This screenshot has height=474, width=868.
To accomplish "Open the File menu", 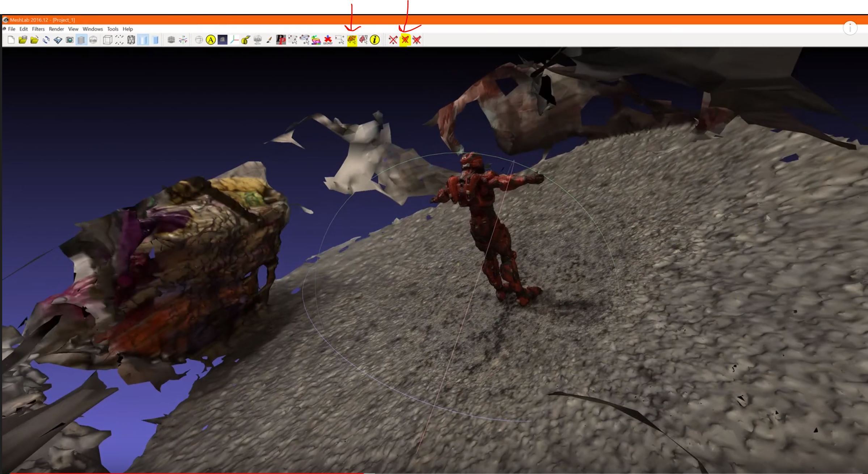I will (x=12, y=29).
